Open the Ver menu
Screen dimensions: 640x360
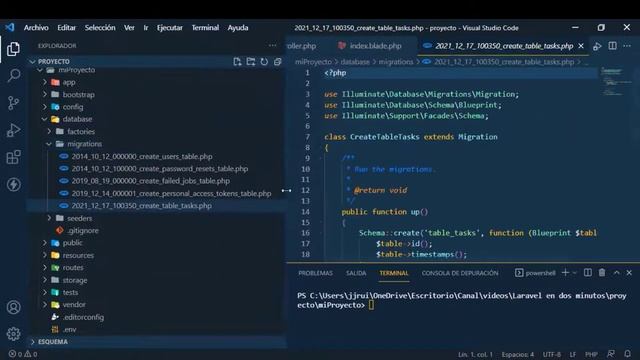(129, 28)
